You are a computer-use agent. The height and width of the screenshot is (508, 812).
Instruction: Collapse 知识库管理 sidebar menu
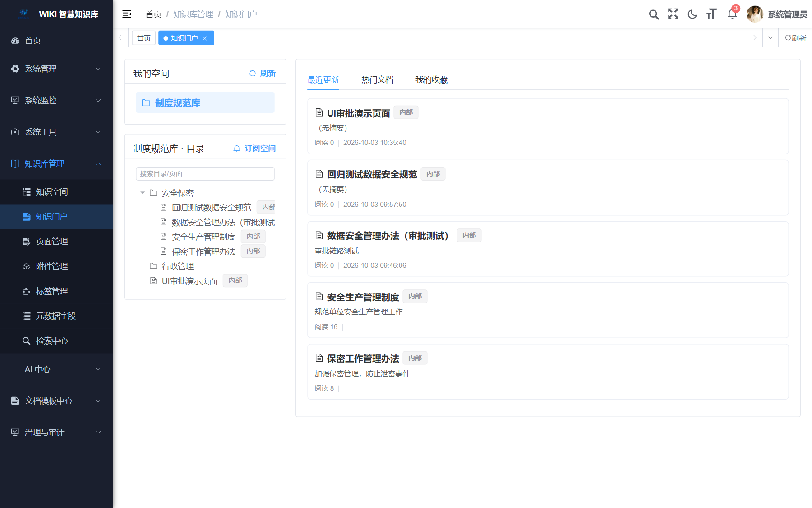tap(56, 163)
